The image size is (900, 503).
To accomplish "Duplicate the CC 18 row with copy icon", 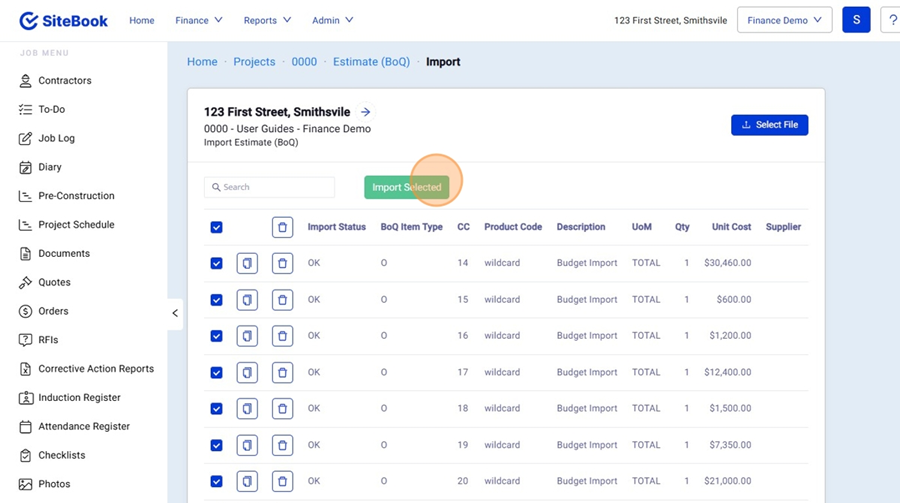I will pyautogui.click(x=247, y=408).
